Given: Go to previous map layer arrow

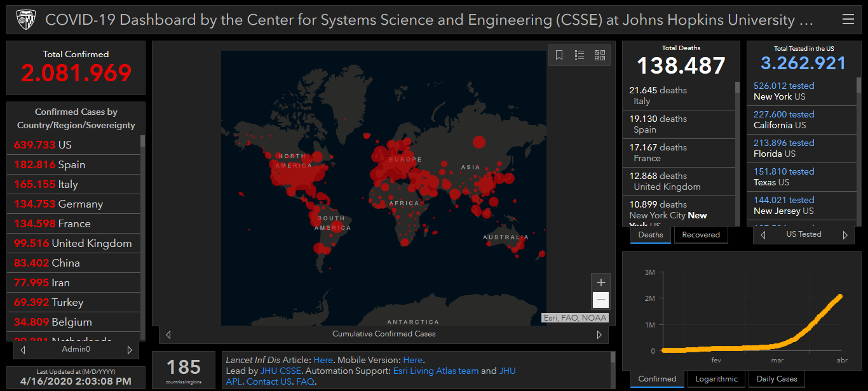Looking at the screenshot, I should [168, 335].
